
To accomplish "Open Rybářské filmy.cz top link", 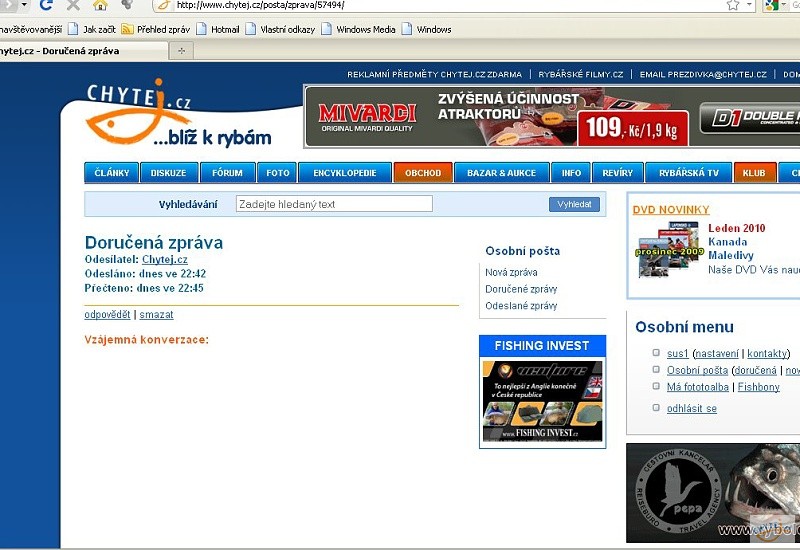I will 581,74.
